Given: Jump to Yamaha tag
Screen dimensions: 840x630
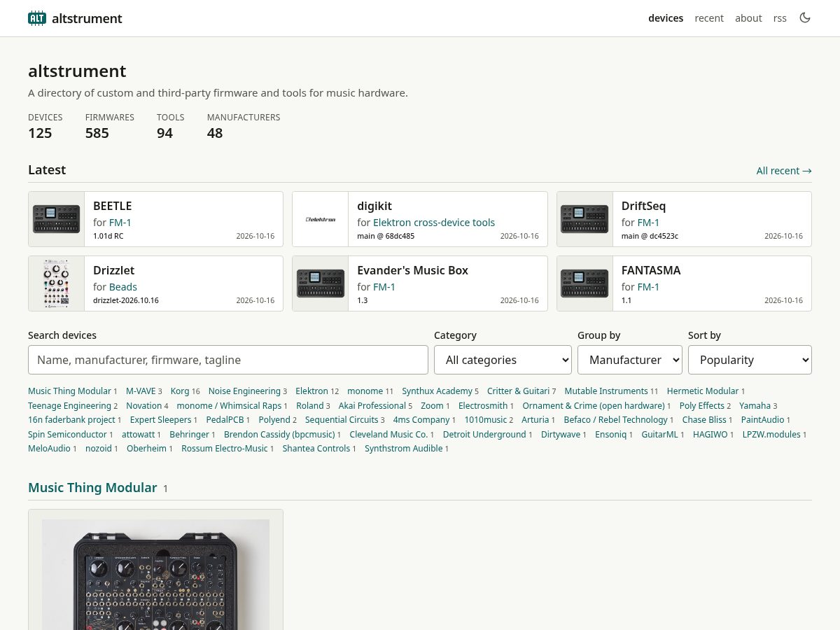Looking at the screenshot, I should tap(755, 406).
